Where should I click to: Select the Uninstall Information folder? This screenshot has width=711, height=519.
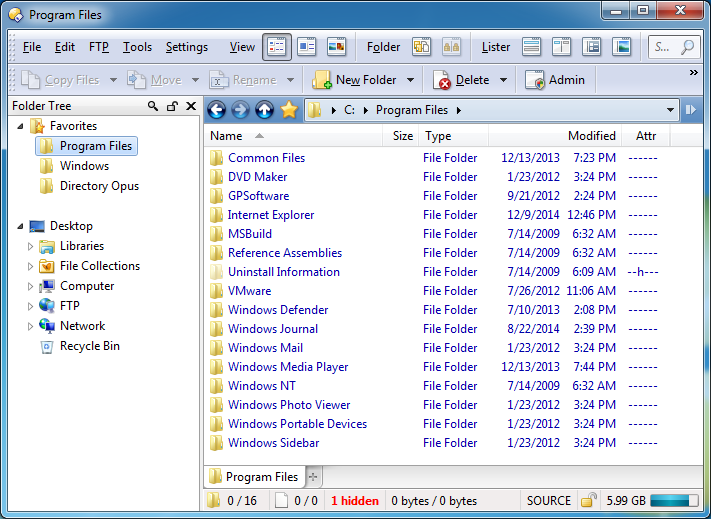[x=284, y=272]
